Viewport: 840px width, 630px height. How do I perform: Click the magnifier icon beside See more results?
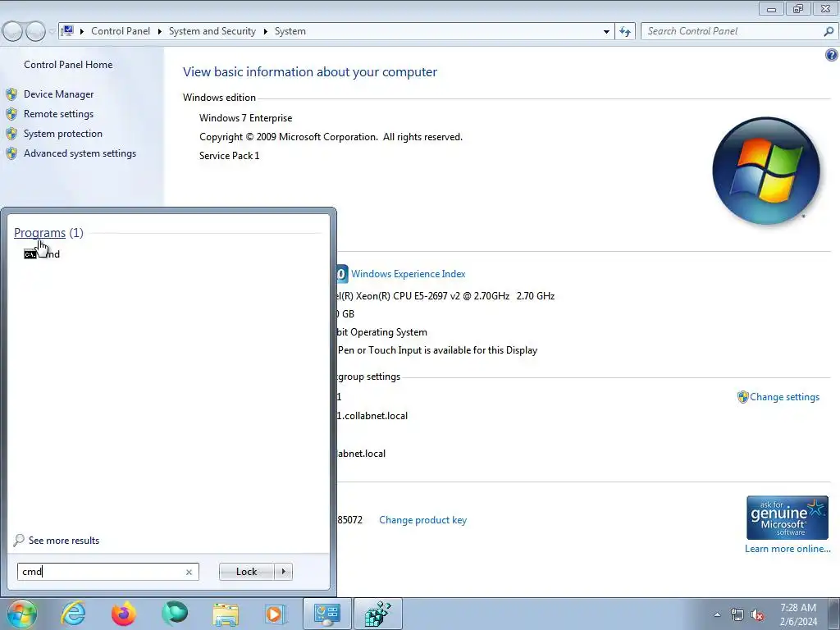[x=19, y=540]
